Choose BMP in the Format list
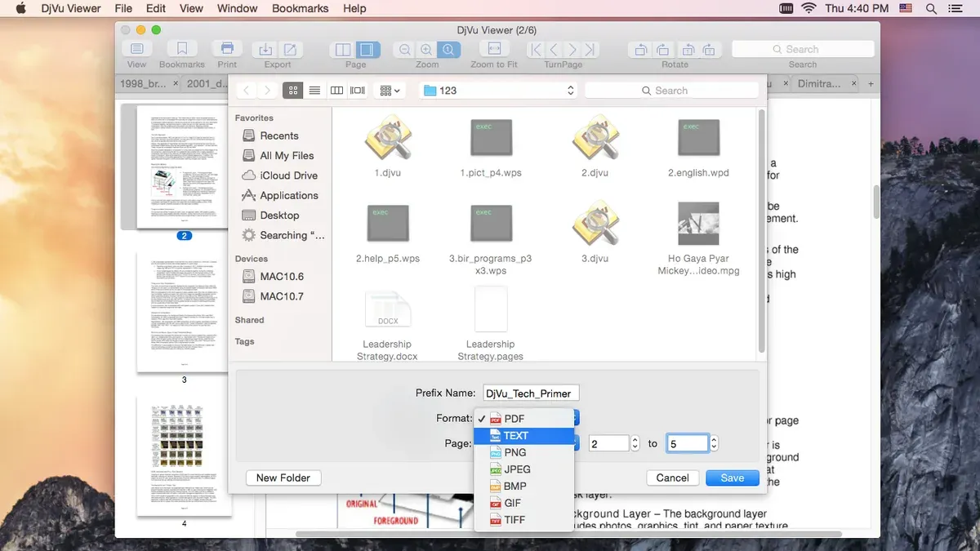Viewport: 980px width, 551px height. 524,487
